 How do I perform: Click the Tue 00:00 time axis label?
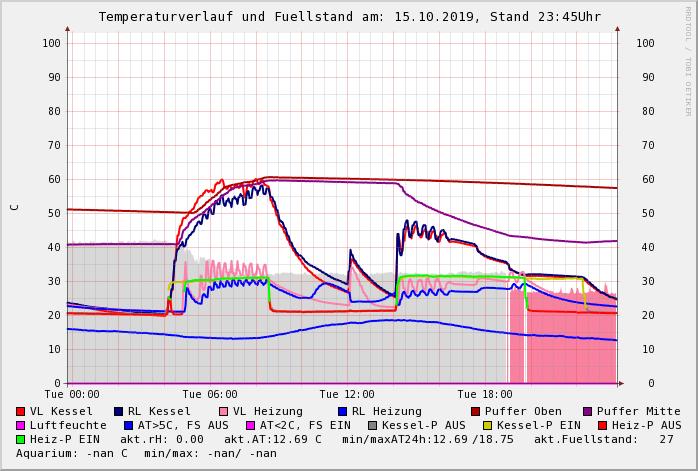(x=71, y=394)
